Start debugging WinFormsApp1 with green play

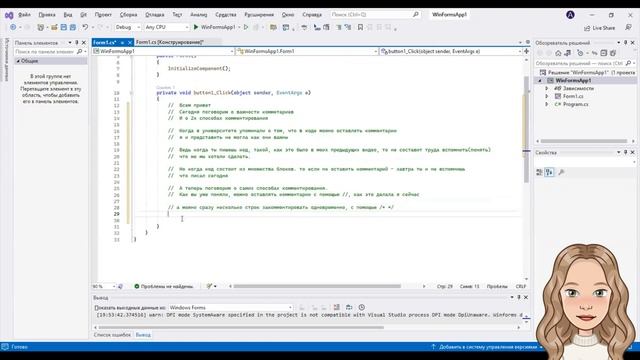(x=214, y=27)
